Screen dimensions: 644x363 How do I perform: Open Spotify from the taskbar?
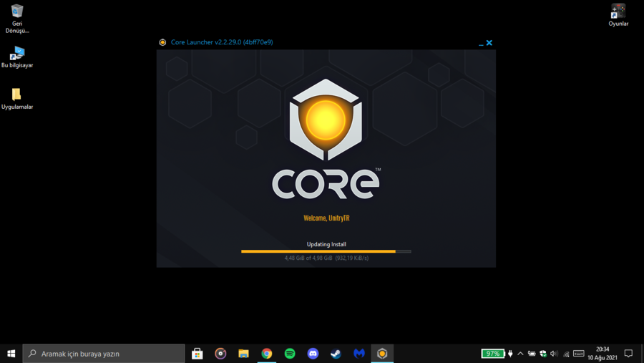coord(290,354)
